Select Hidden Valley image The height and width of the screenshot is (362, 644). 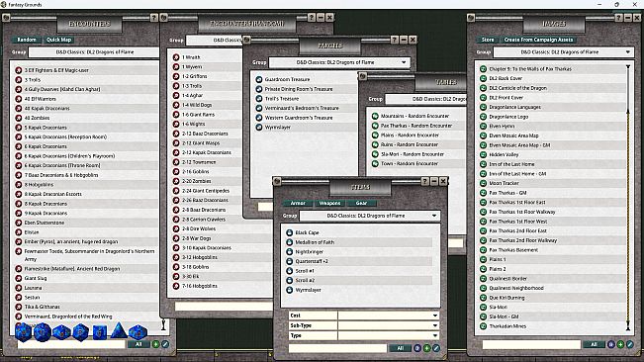(x=504, y=154)
